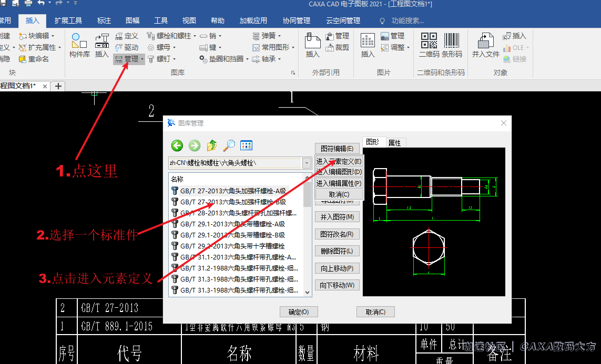Image resolution: width=601 pixels, height=364 pixels.
Task: Expand the 螺栓和螺柱 dropdown
Action: tap(195, 36)
